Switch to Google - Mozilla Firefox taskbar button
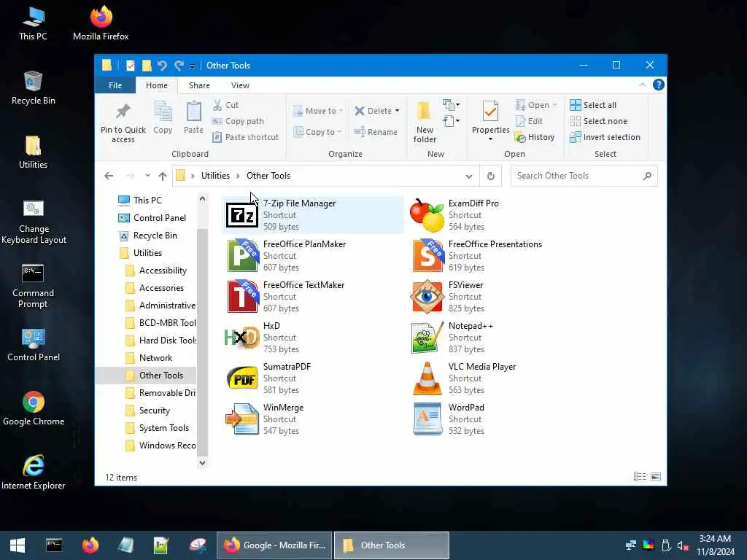 pos(274,545)
